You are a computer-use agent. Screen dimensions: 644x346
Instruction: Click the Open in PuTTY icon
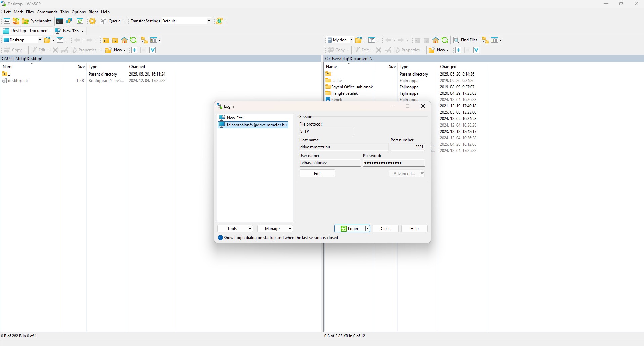pyautogui.click(x=69, y=21)
